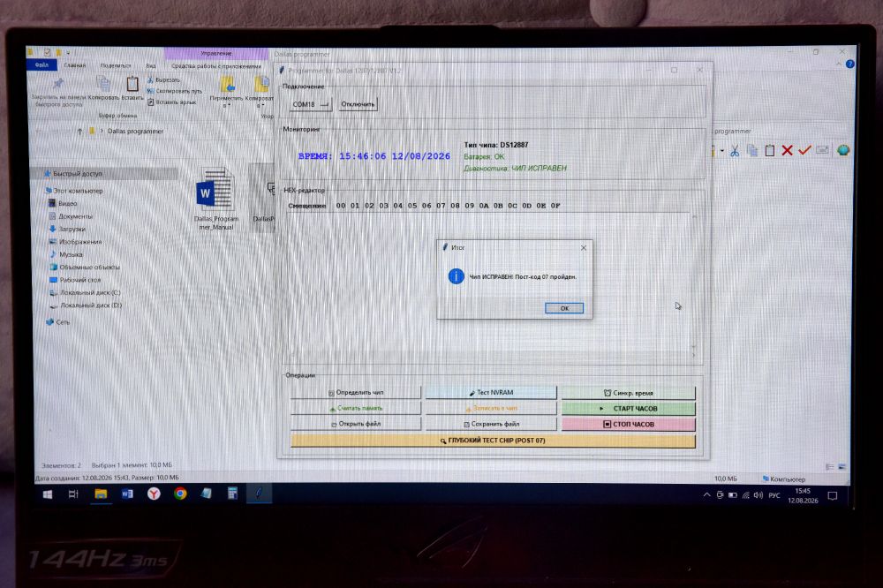Click Вставить ярлык in the ribbon
883x588 pixels.
coord(172,102)
